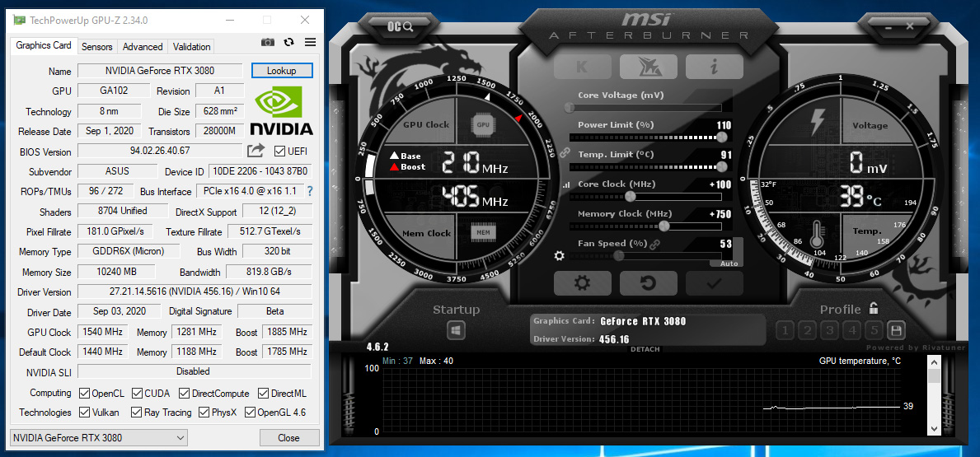Toggle the Ray Tracing checkbox
The image size is (980, 457).
tap(137, 412)
